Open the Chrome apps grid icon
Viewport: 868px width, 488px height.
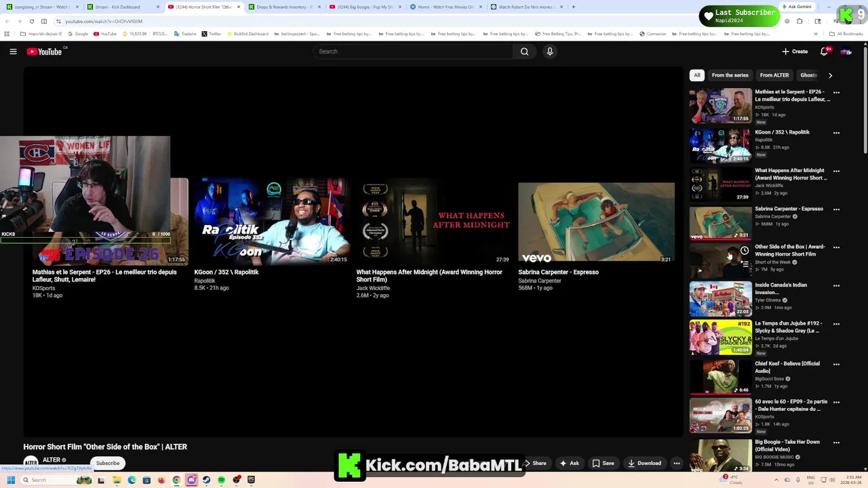pyautogui.click(x=7, y=34)
